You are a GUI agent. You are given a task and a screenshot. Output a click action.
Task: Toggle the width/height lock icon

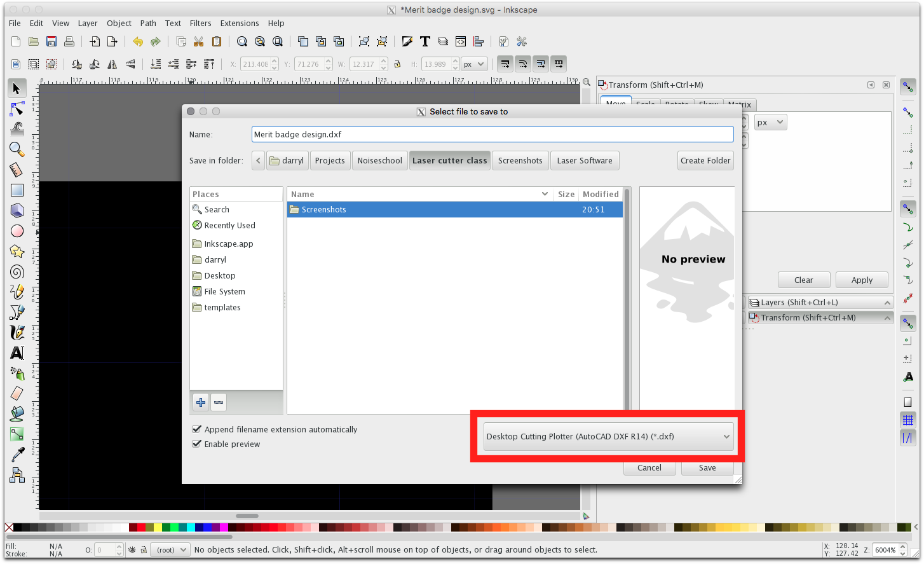pos(397,64)
